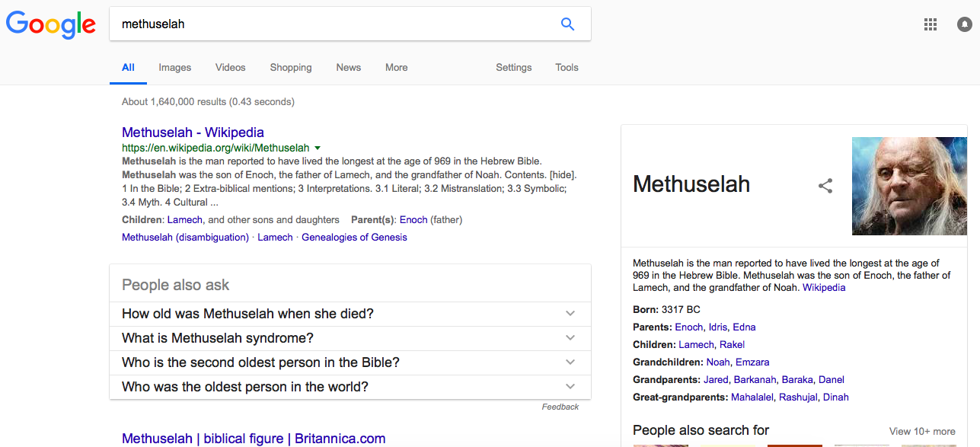Screen dimensions: 980x447
Task: Click the blue search magnifier icon
Action: pyautogui.click(x=567, y=24)
